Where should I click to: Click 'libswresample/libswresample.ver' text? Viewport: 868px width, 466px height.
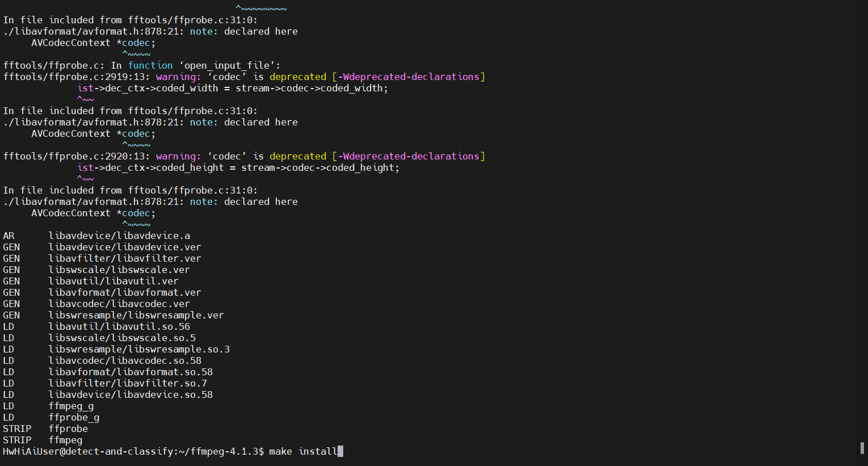136,315
